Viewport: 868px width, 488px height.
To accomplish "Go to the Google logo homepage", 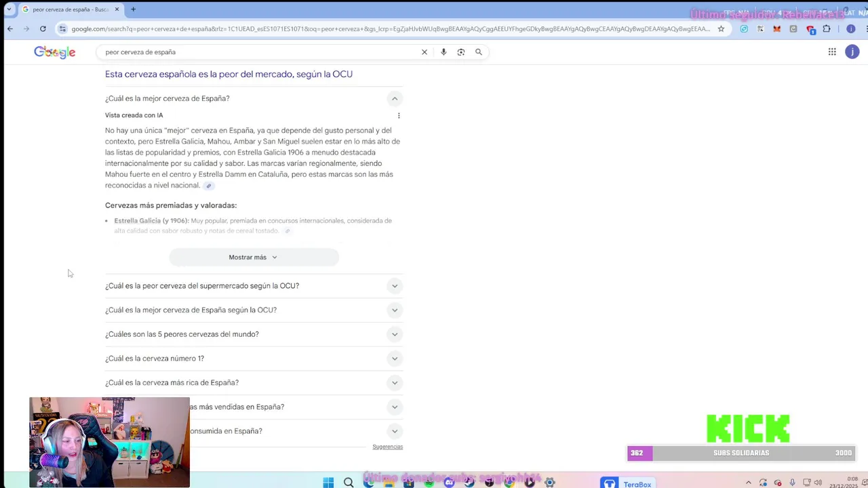I will [x=55, y=52].
